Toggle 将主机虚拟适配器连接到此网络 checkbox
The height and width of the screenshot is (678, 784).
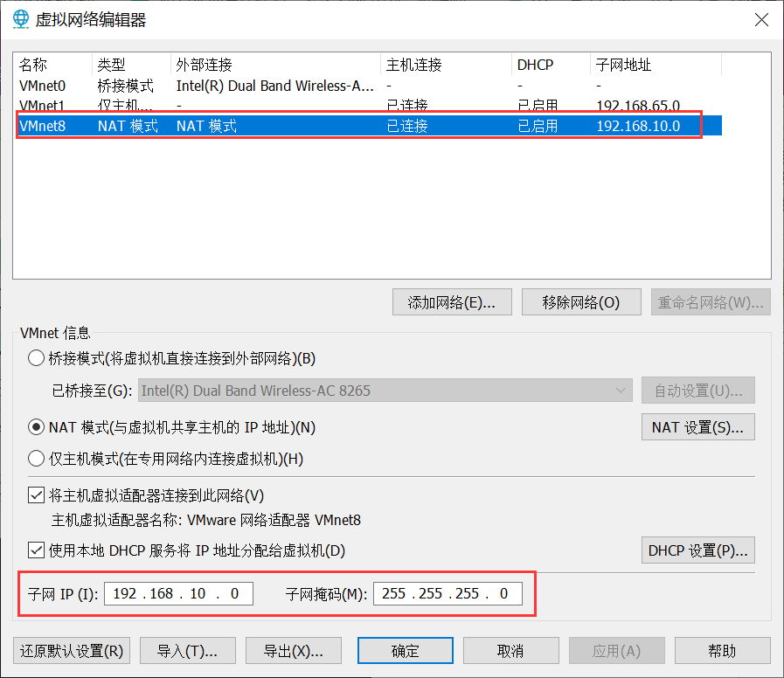(x=36, y=495)
